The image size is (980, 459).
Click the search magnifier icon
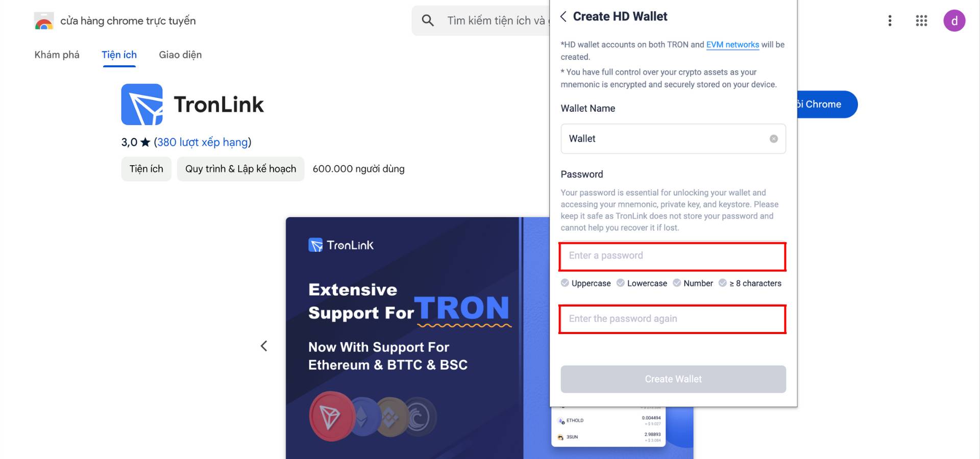428,20
